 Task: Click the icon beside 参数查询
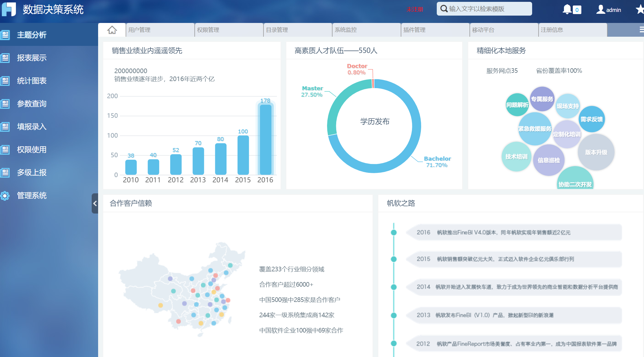[x=5, y=104]
